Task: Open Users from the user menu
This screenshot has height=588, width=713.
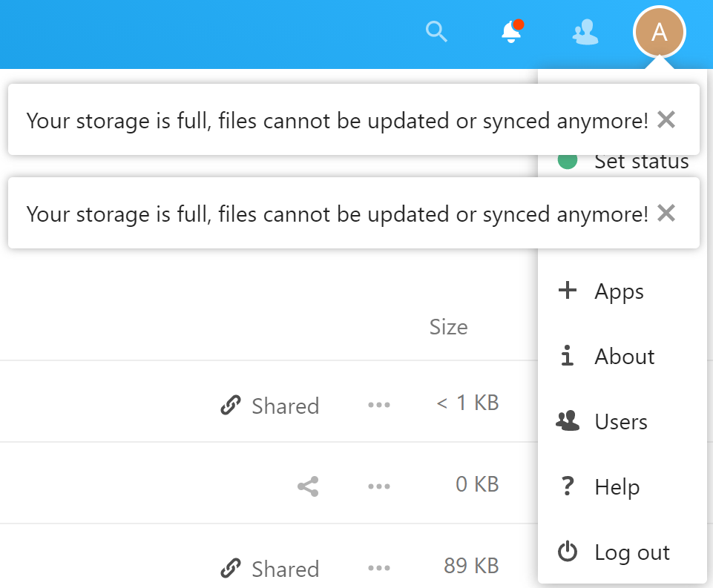Action: 620,422
